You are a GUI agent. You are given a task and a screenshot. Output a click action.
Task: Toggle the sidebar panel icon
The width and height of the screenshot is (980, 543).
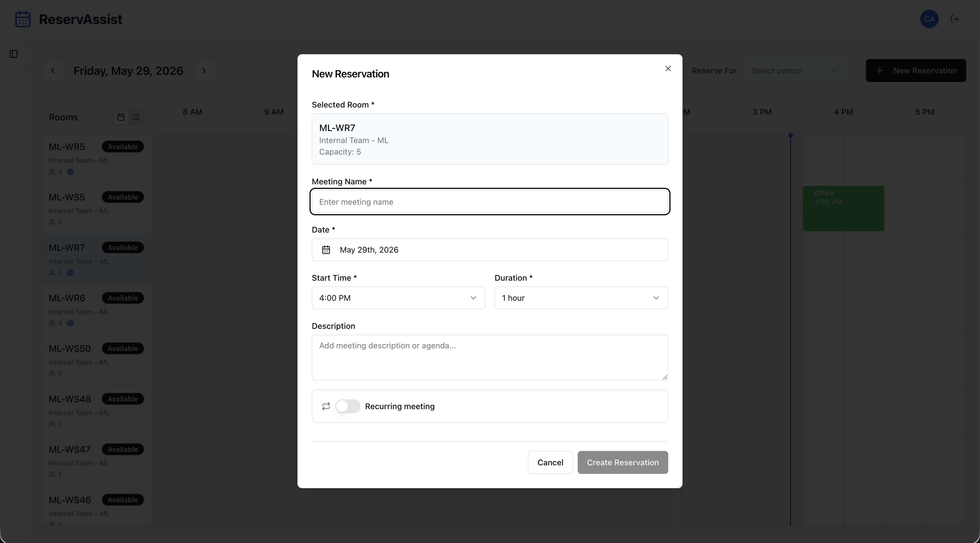pos(13,54)
